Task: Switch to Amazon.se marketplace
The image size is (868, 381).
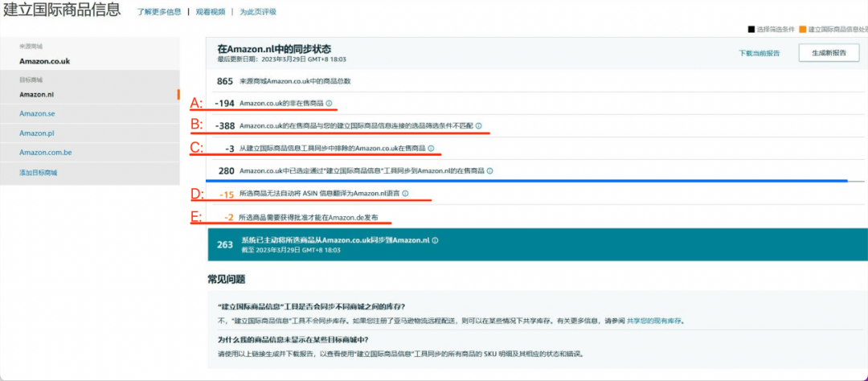Action: coord(37,113)
